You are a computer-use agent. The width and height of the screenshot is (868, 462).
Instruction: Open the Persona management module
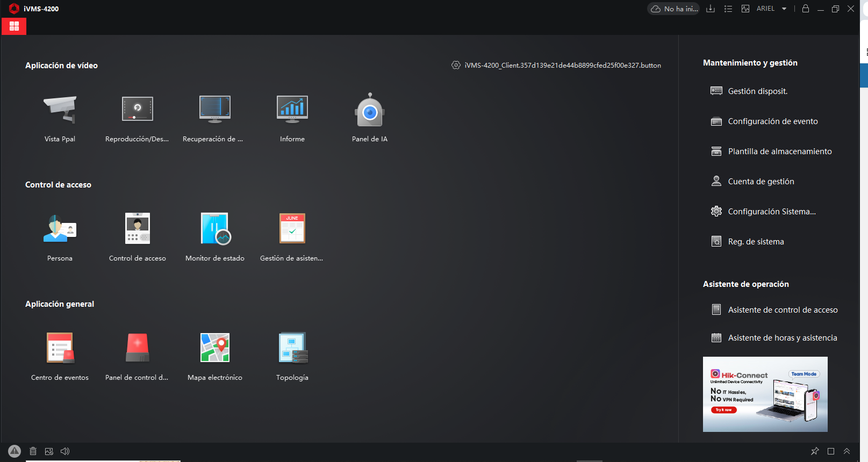pos(60,229)
